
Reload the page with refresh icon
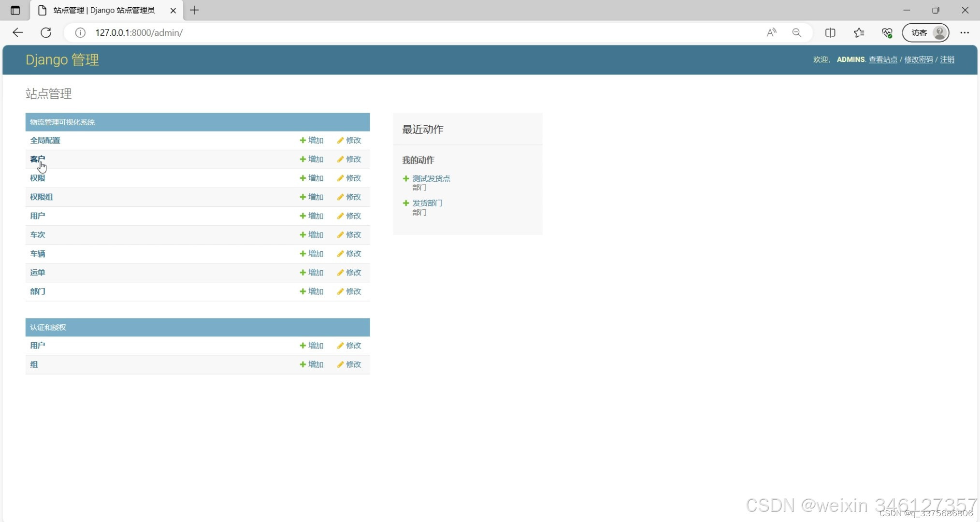(x=46, y=32)
